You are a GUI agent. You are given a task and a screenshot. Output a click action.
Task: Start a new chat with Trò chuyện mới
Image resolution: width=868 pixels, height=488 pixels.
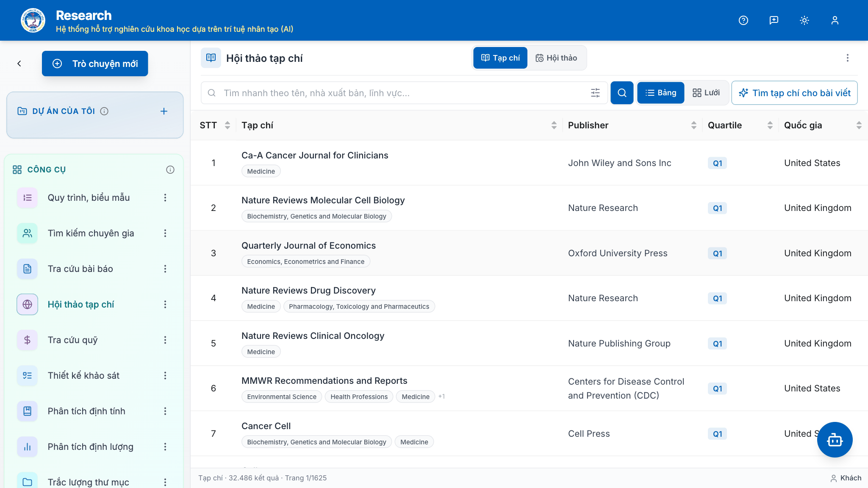click(x=95, y=64)
